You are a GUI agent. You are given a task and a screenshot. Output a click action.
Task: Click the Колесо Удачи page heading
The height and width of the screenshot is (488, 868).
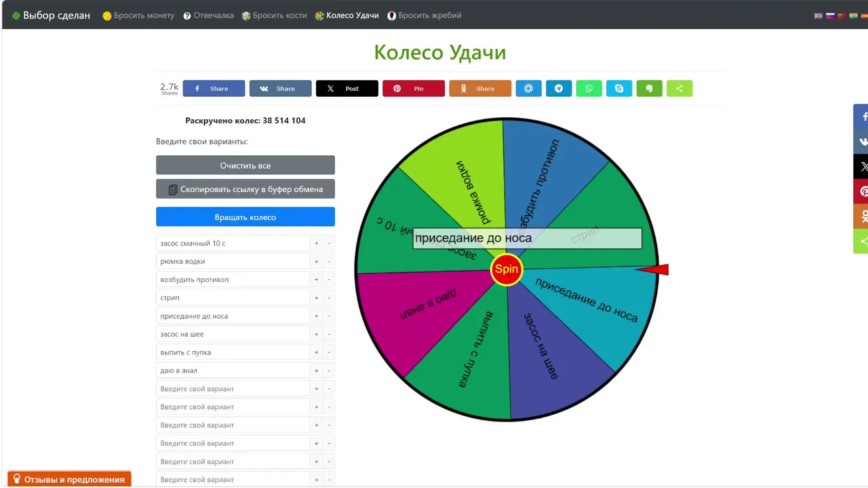[x=440, y=52]
